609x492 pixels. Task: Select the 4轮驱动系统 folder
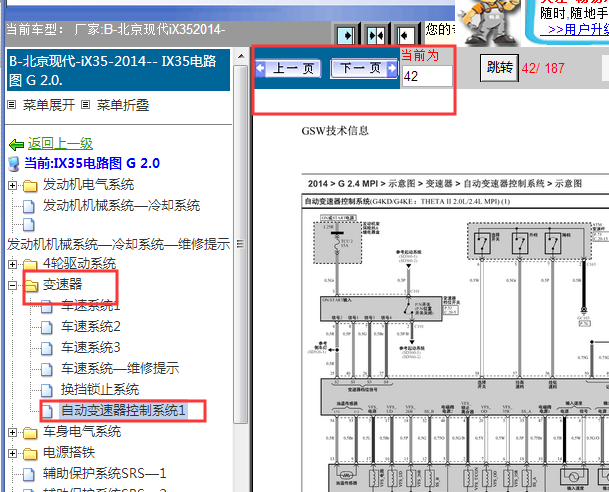pyautogui.click(x=79, y=264)
